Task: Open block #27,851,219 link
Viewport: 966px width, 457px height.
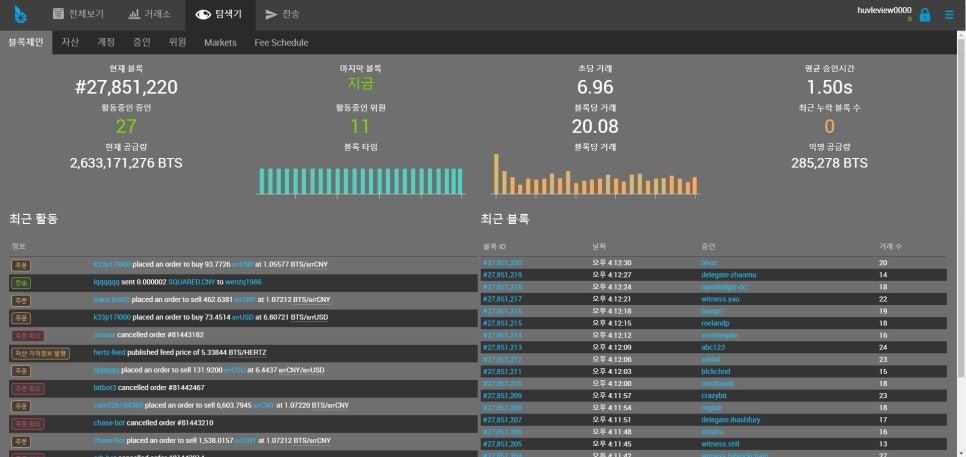Action: [x=502, y=275]
